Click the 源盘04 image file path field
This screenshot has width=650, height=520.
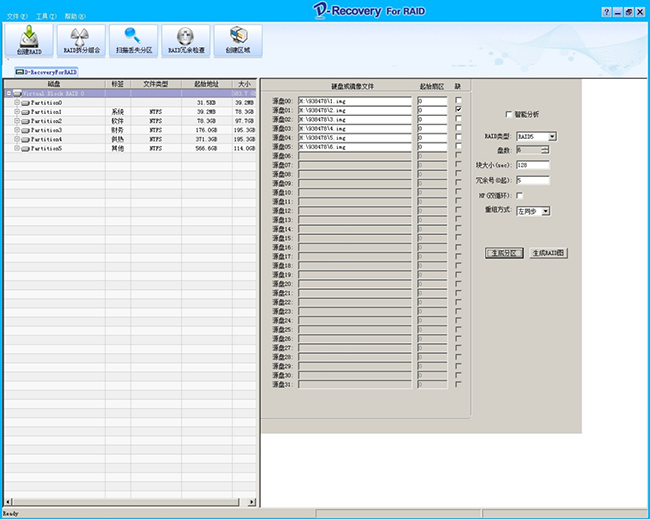point(354,137)
